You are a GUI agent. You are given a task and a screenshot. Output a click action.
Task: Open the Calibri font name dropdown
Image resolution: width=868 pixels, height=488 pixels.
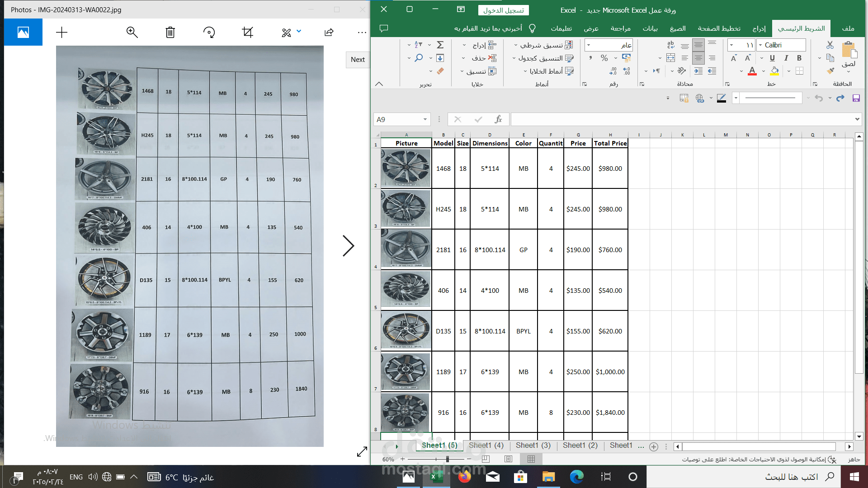[x=760, y=45]
